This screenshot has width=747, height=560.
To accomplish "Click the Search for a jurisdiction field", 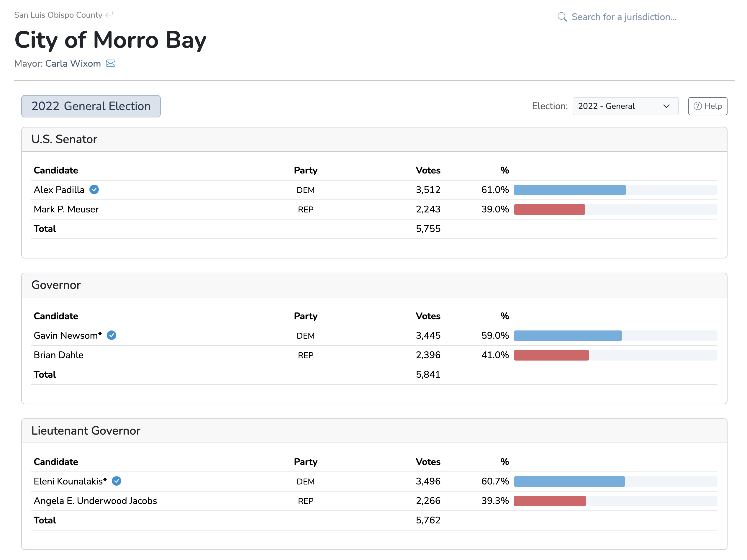I will [x=652, y=17].
